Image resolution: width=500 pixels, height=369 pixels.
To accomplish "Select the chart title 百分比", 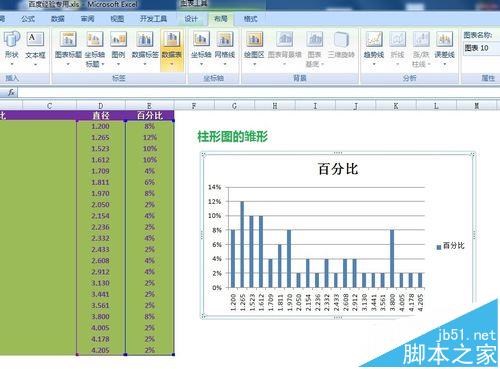I will pyautogui.click(x=338, y=169).
